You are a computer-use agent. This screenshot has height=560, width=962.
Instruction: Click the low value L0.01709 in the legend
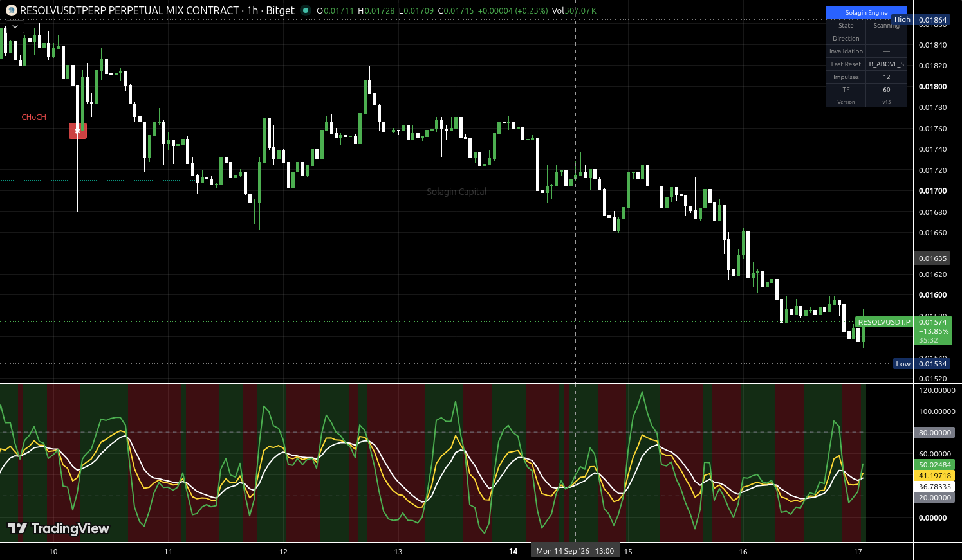[x=416, y=11]
